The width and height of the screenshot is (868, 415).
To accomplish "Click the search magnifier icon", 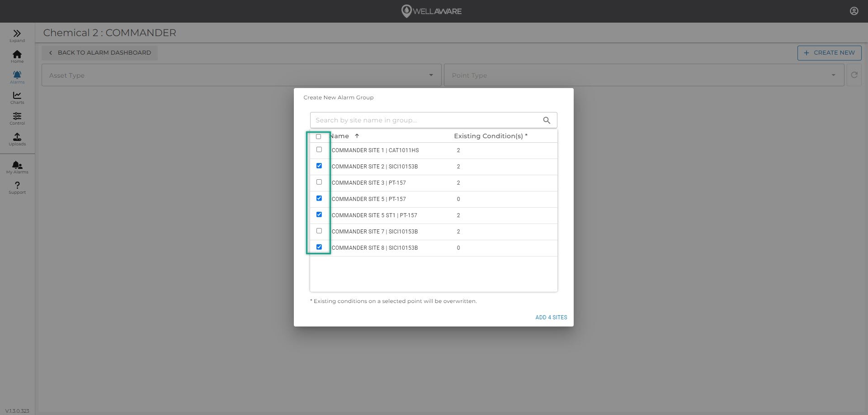I will 547,120.
